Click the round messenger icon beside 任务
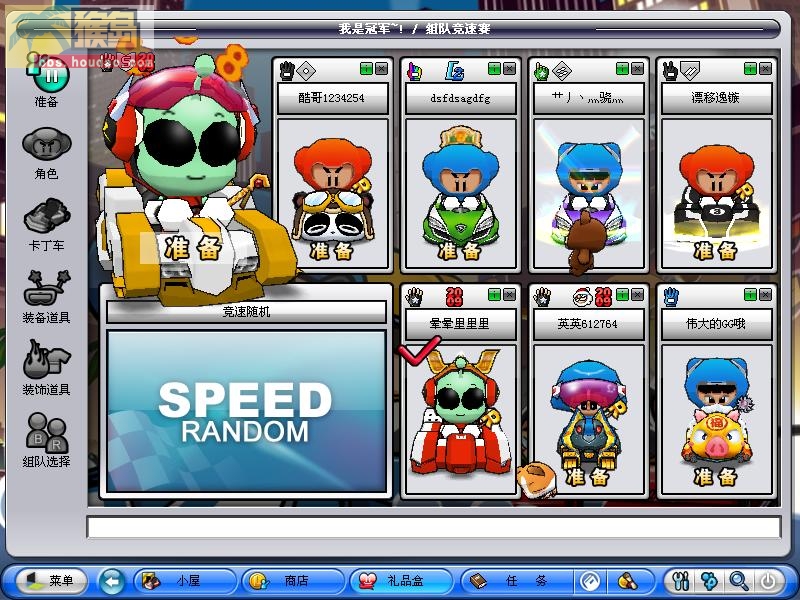Screen dimensions: 800x600 [590, 581]
